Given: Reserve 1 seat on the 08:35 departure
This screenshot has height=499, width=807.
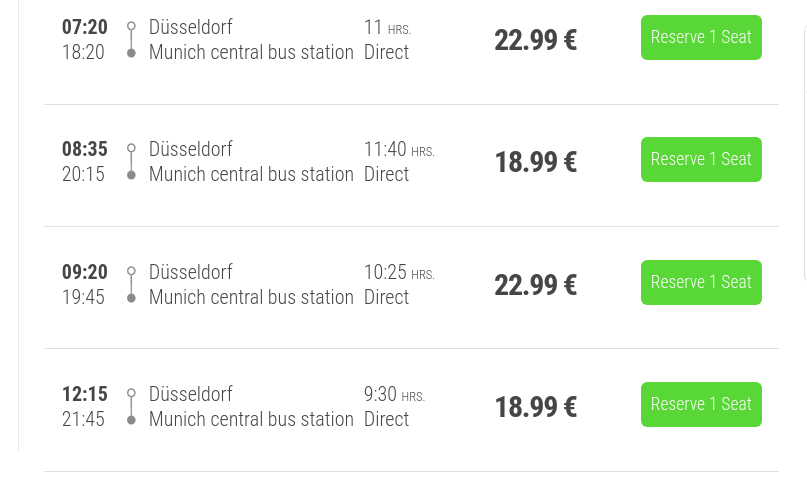Looking at the screenshot, I should pyautogui.click(x=701, y=160).
